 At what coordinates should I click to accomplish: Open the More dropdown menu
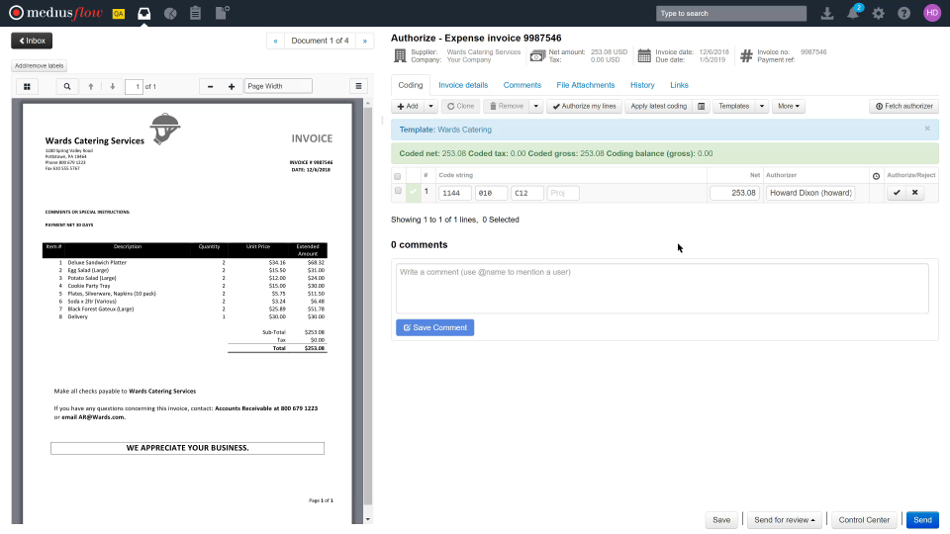(x=788, y=106)
